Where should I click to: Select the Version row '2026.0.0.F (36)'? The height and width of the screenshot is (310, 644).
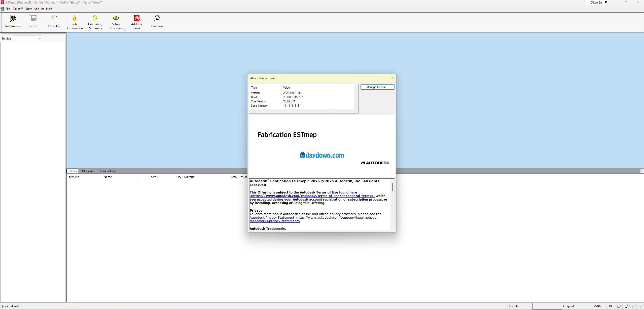[x=302, y=93]
